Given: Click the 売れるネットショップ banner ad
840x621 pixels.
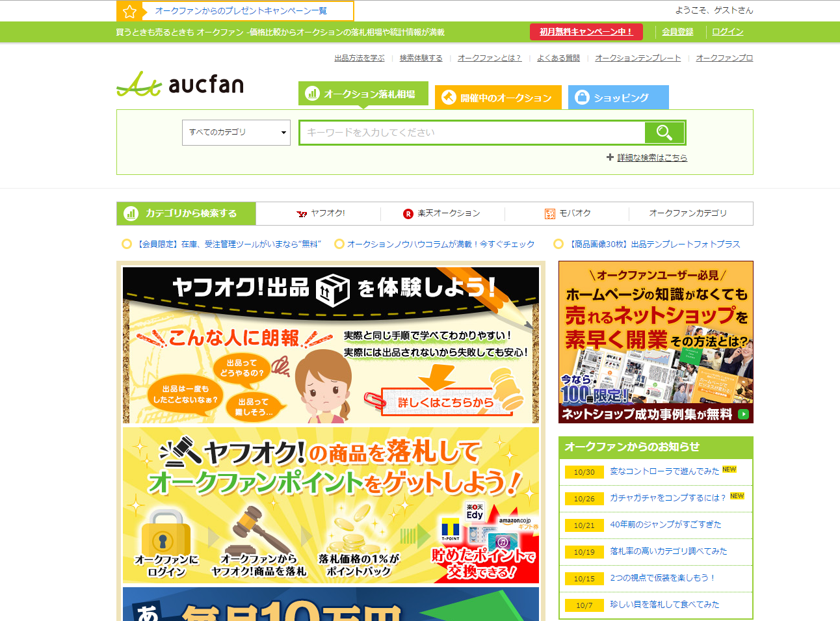Looking at the screenshot, I should (x=656, y=342).
